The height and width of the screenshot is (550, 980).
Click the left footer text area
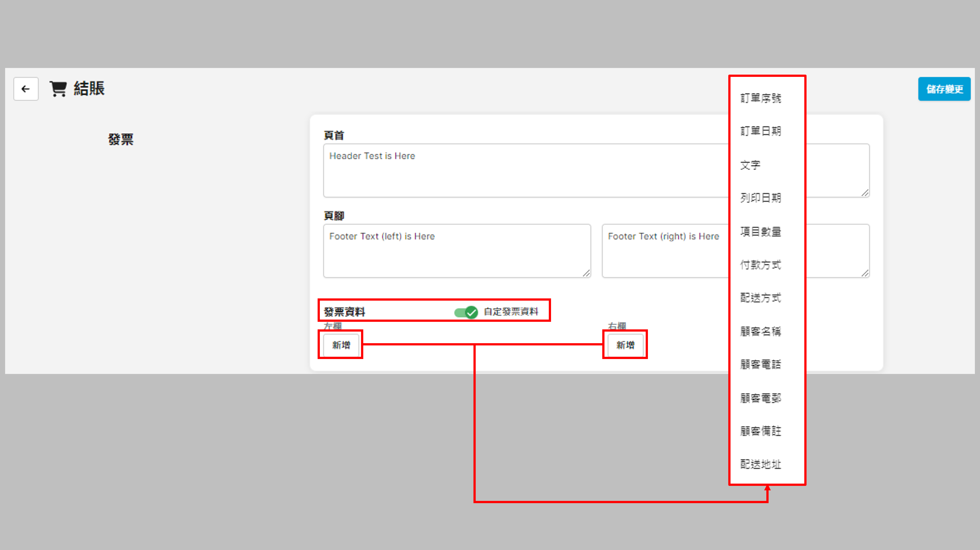tap(457, 250)
